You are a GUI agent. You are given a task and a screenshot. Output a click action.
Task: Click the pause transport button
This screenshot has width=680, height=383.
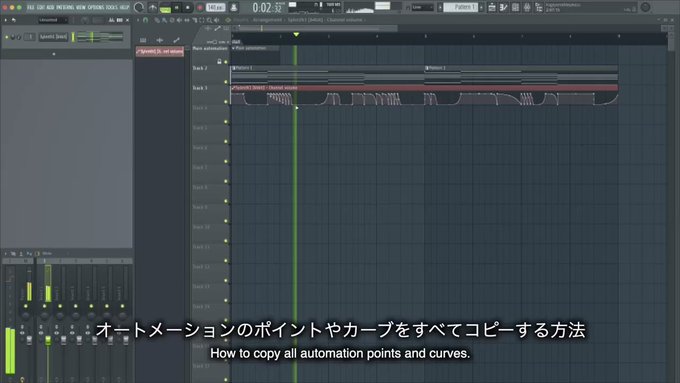tap(177, 7)
